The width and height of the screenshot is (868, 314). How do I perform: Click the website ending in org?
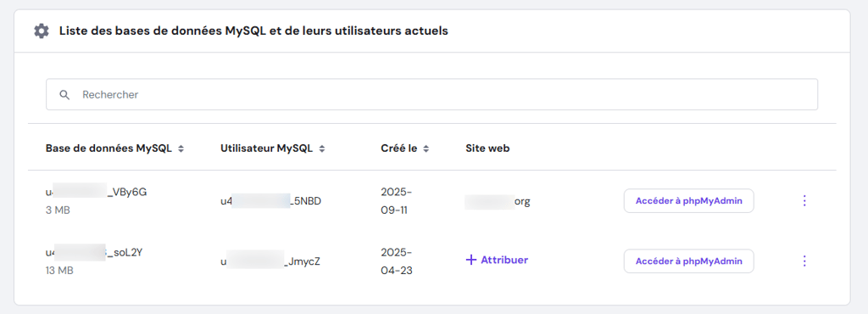pos(498,202)
